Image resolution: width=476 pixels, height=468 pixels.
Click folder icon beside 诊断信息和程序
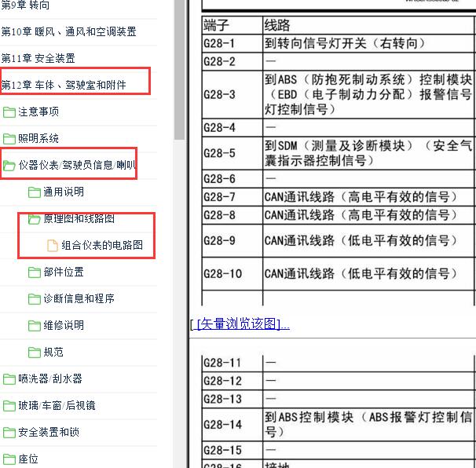click(x=35, y=299)
